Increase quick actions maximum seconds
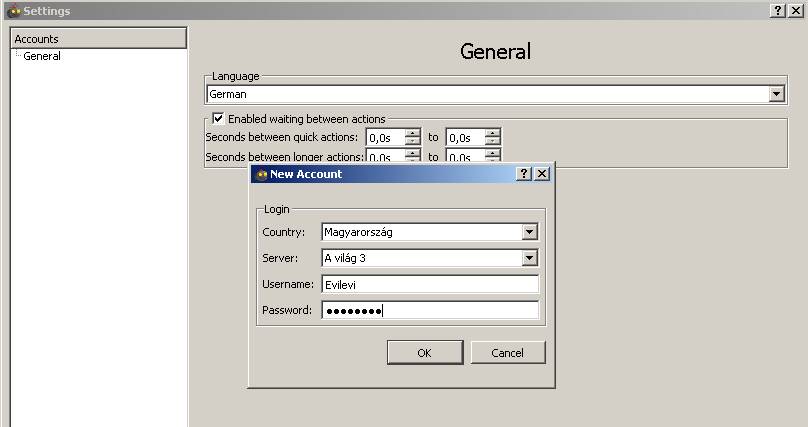Image resolution: width=808 pixels, height=427 pixels. 492,132
